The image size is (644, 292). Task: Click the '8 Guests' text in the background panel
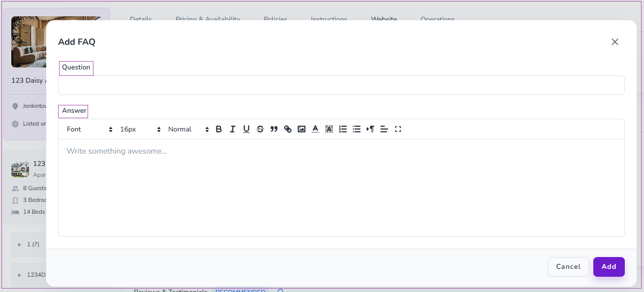[34, 188]
